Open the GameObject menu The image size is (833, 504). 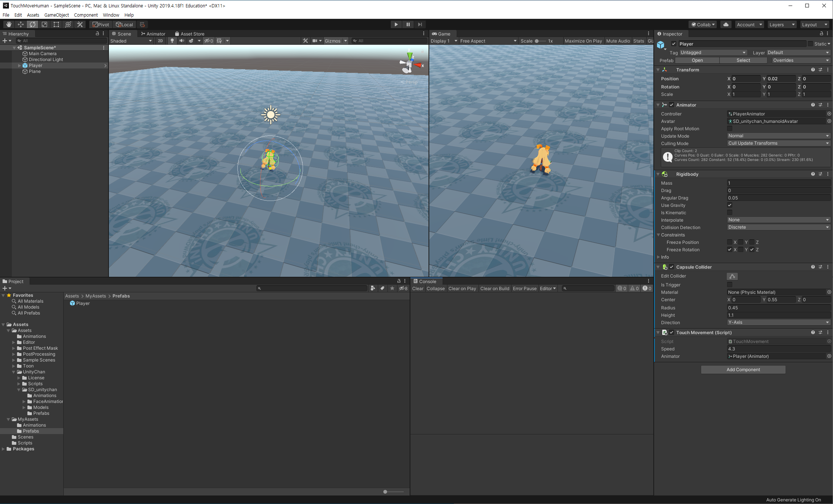[x=56, y=15]
